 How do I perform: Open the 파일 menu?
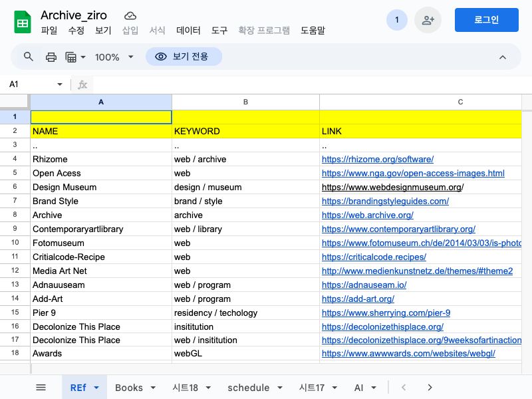click(49, 31)
